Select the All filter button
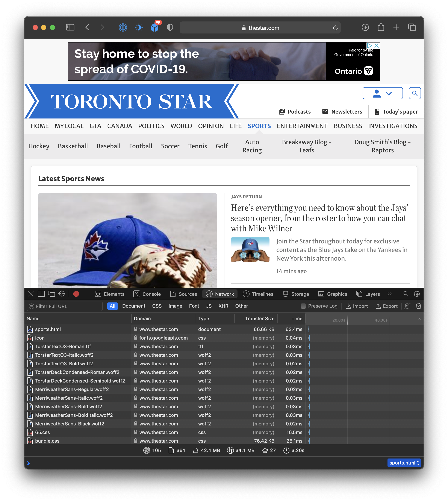Viewport: 448px width, 501px height. coord(112,306)
